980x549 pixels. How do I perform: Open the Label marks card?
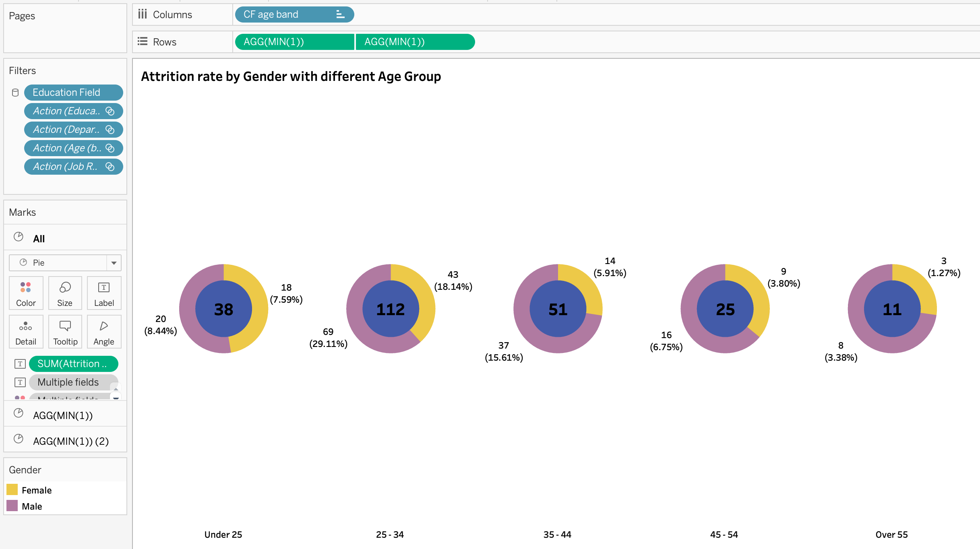pos(103,293)
